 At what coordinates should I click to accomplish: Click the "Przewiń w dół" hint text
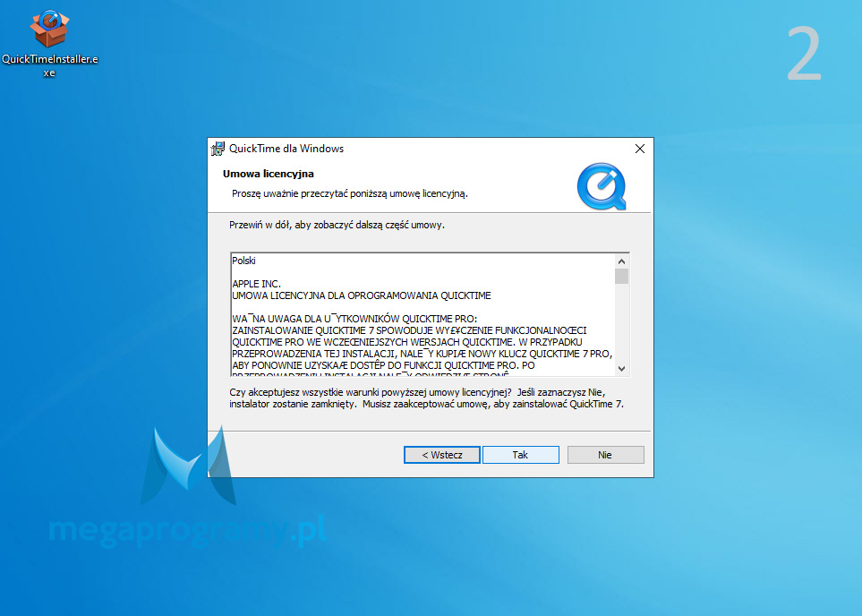(x=337, y=225)
